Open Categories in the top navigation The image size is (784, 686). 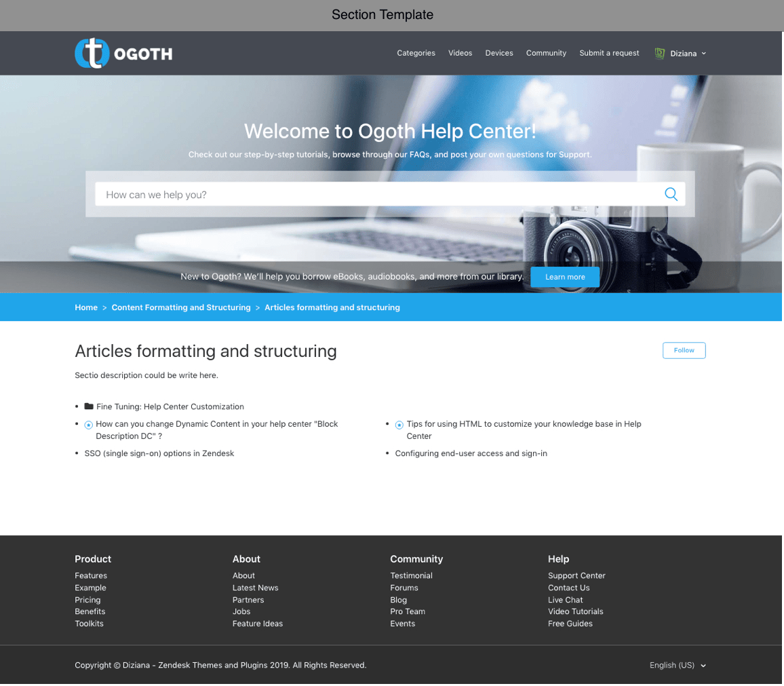[416, 53]
